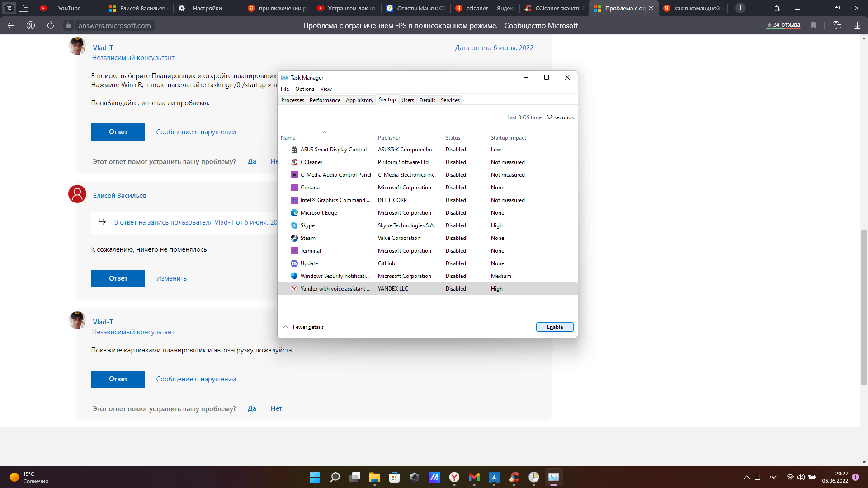Click the Нет link at the bottom of the thread
This screenshot has height=488, width=868.
coord(276,408)
